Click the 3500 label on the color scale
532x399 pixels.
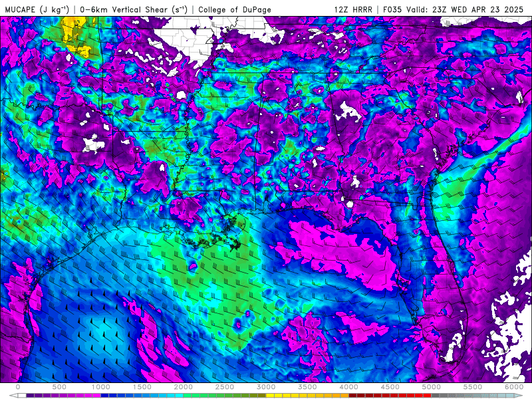307,387
